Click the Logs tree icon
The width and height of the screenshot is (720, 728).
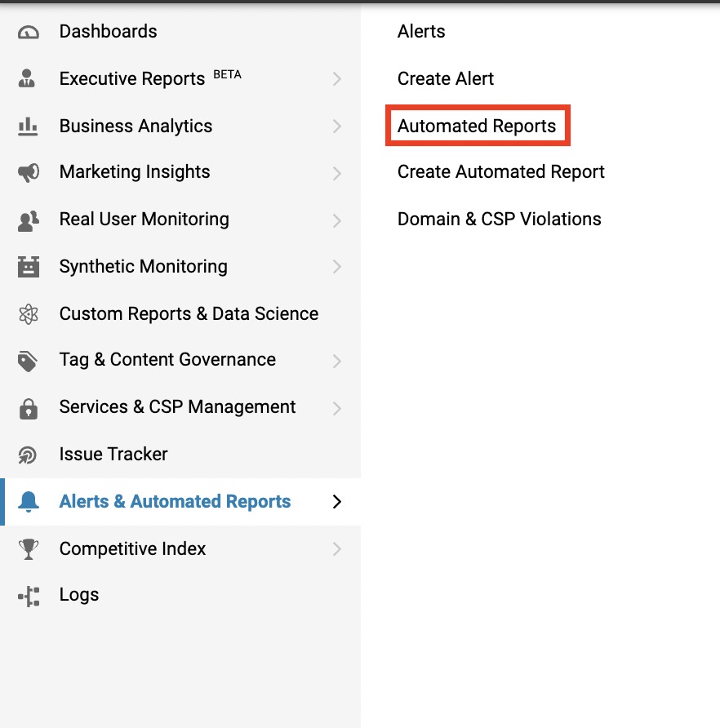coord(29,596)
